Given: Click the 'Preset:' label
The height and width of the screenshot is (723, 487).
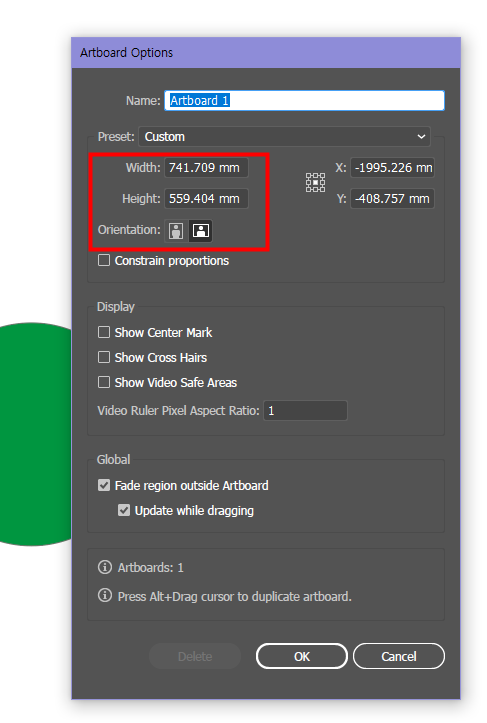Looking at the screenshot, I should coord(116,136).
